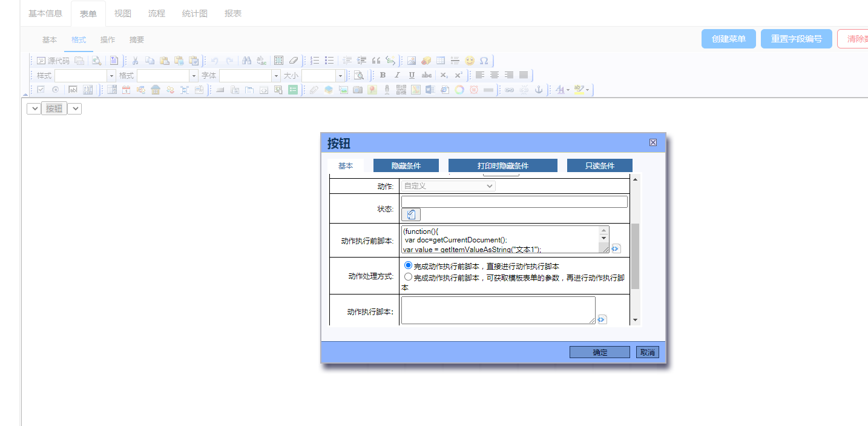Open the 源代码 source view
The height and width of the screenshot is (426, 868).
[x=53, y=61]
